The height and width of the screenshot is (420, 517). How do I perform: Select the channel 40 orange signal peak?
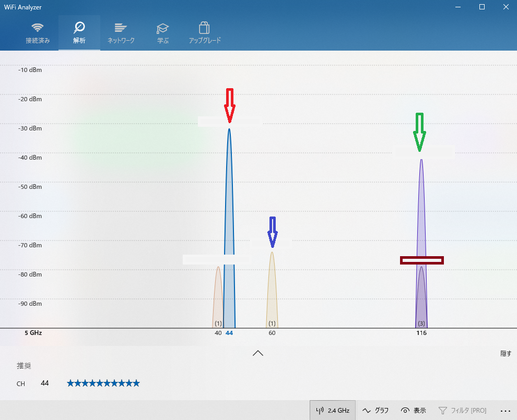click(218, 296)
